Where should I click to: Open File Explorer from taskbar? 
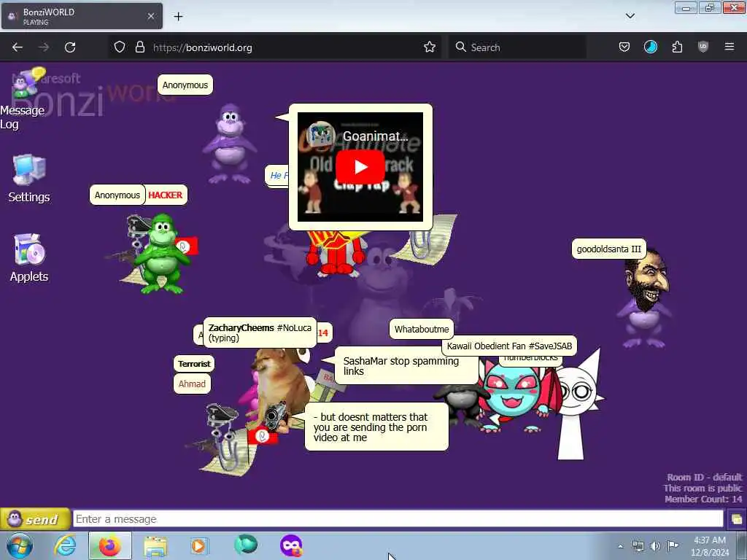155,546
